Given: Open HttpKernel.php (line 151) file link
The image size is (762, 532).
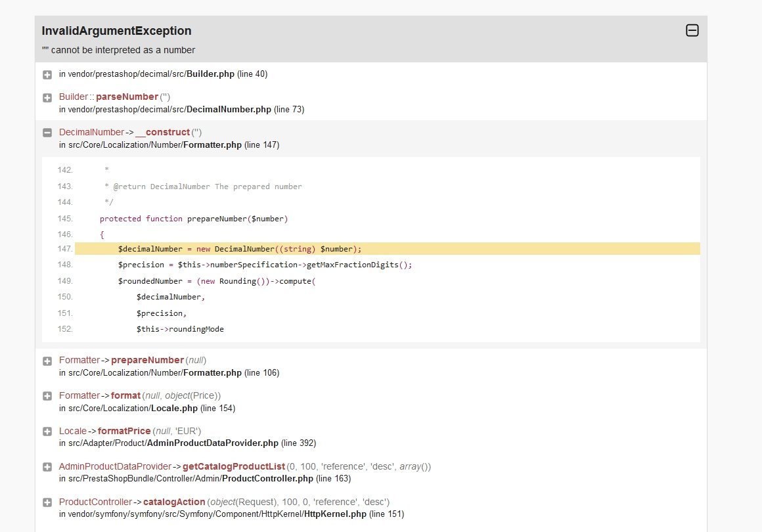Looking at the screenshot, I should point(231,514).
